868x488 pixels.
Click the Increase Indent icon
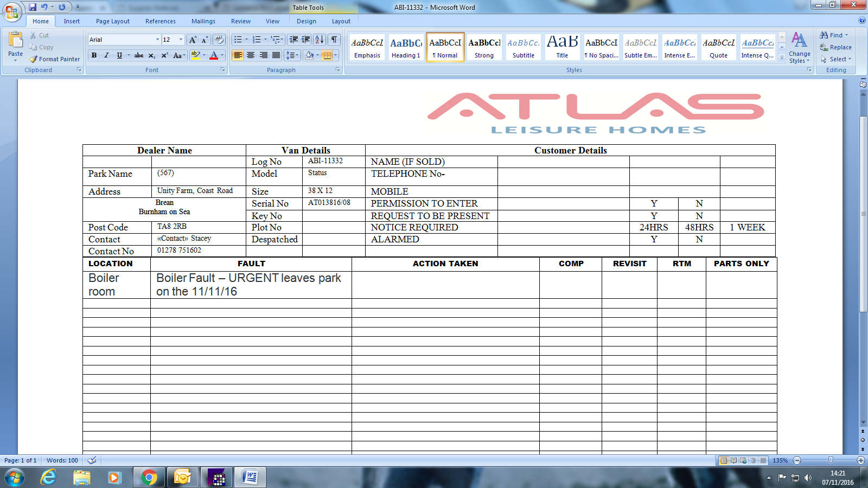coord(306,40)
